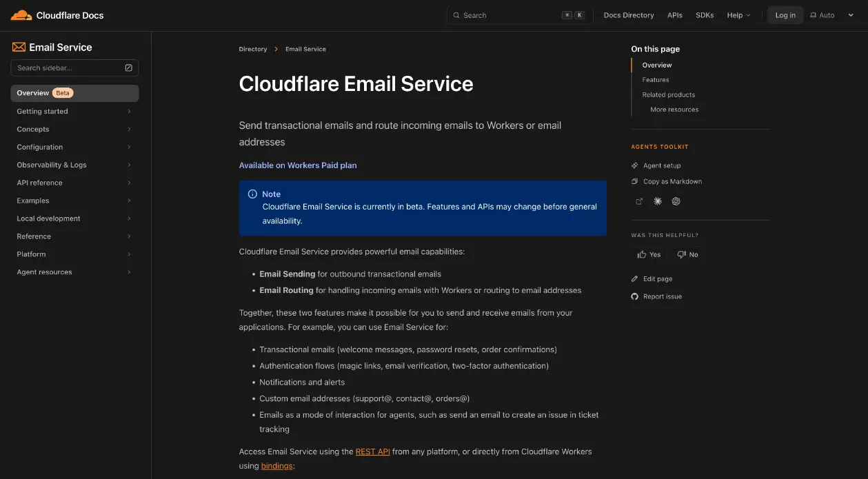This screenshot has height=479, width=868.
Task: Jump to Features in On this page
Action: click(x=656, y=80)
